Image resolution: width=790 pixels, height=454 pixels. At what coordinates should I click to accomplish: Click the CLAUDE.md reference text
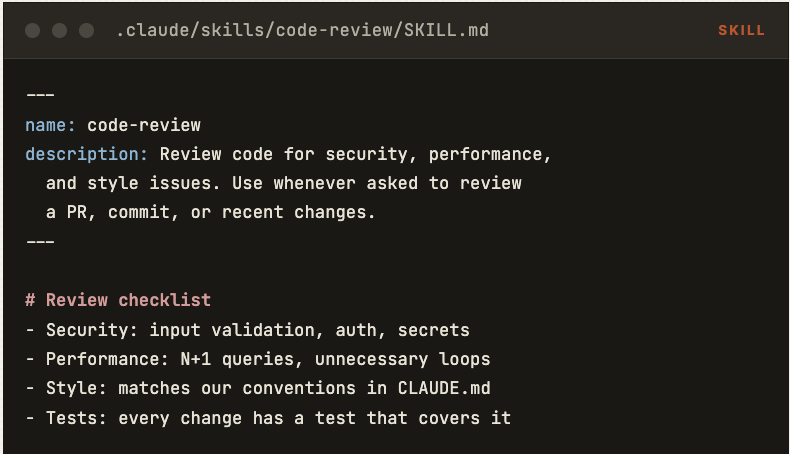pos(444,388)
